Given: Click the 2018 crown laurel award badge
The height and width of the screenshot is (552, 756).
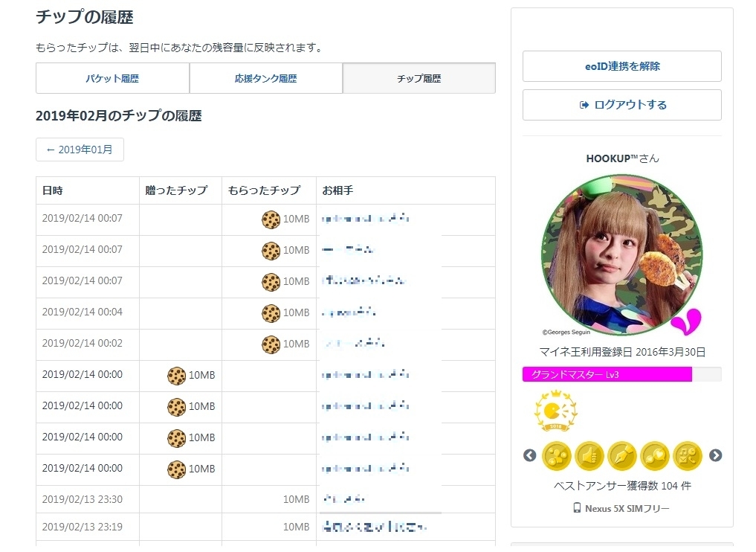Looking at the screenshot, I should pyautogui.click(x=555, y=411).
